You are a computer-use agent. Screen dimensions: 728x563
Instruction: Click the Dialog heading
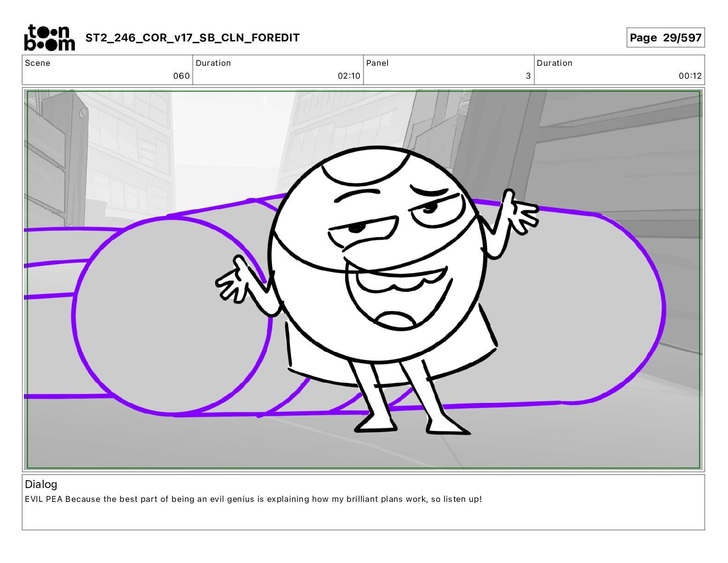click(41, 484)
